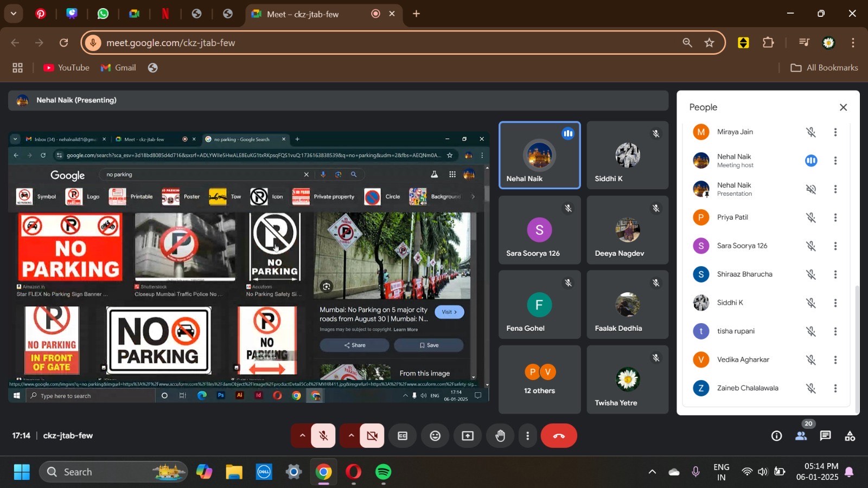Turn on the disabled camera button
Screen dimensions: 868x488
click(x=372, y=436)
